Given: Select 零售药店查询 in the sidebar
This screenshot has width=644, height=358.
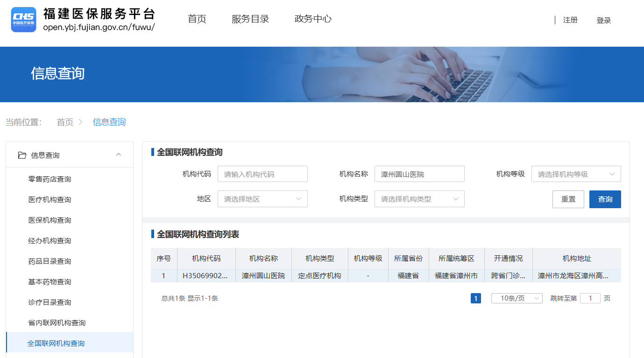Looking at the screenshot, I should pos(50,179).
